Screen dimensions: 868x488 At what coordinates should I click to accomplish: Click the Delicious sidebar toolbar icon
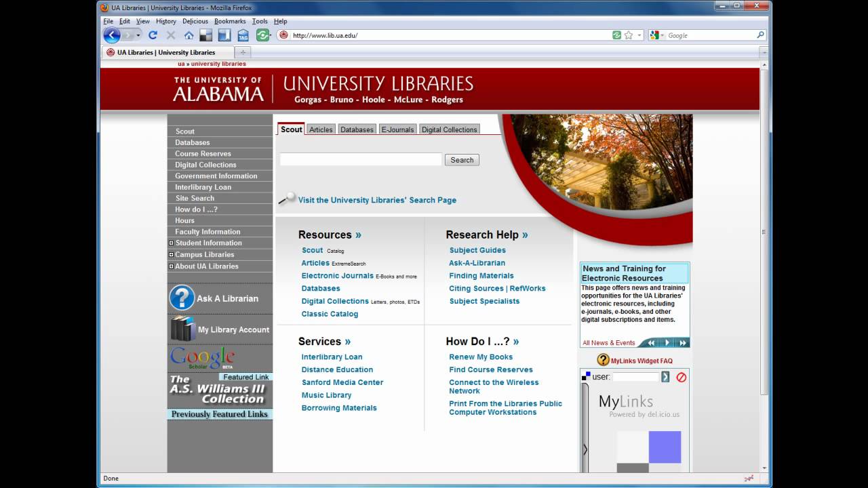pos(224,35)
